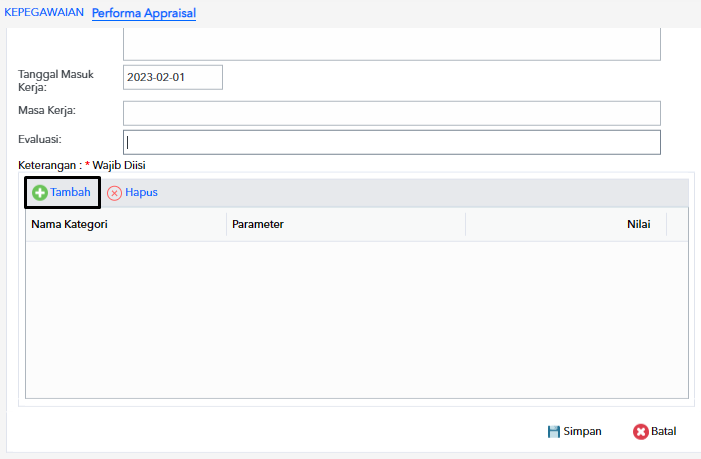Open the KEPEGAWAIAN menu link

pos(44,12)
